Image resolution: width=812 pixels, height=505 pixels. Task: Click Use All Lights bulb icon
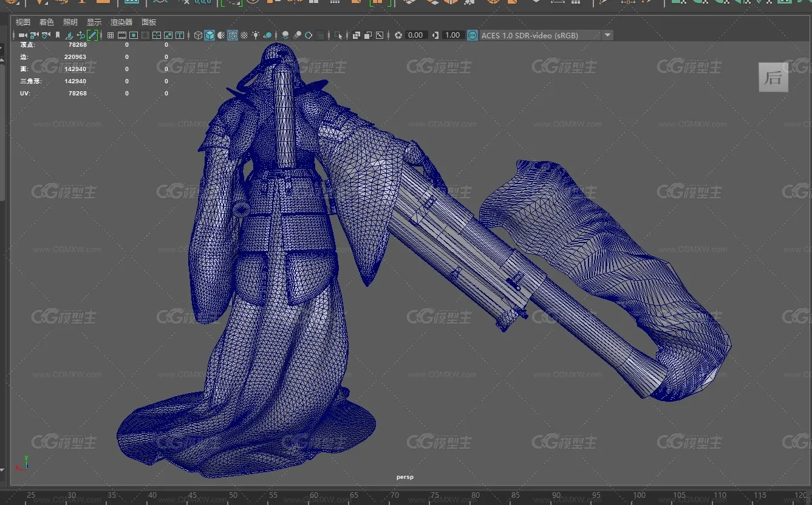(x=256, y=35)
